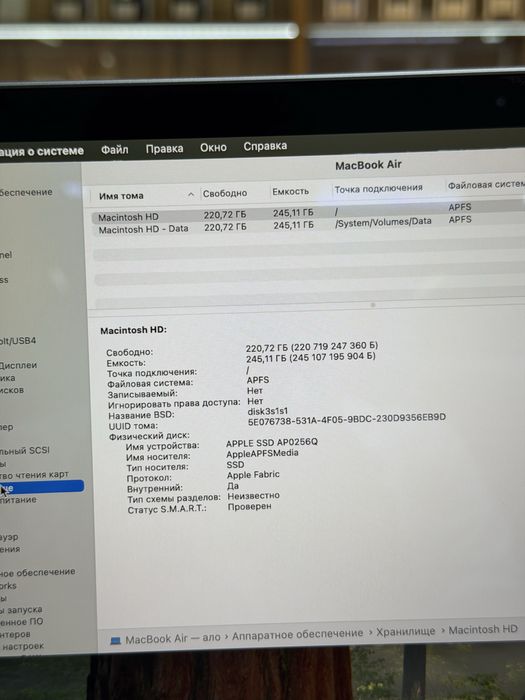The height and width of the screenshot is (700, 525).
Task: Select the sidebar item ending in запуска
Action: pos(21,609)
